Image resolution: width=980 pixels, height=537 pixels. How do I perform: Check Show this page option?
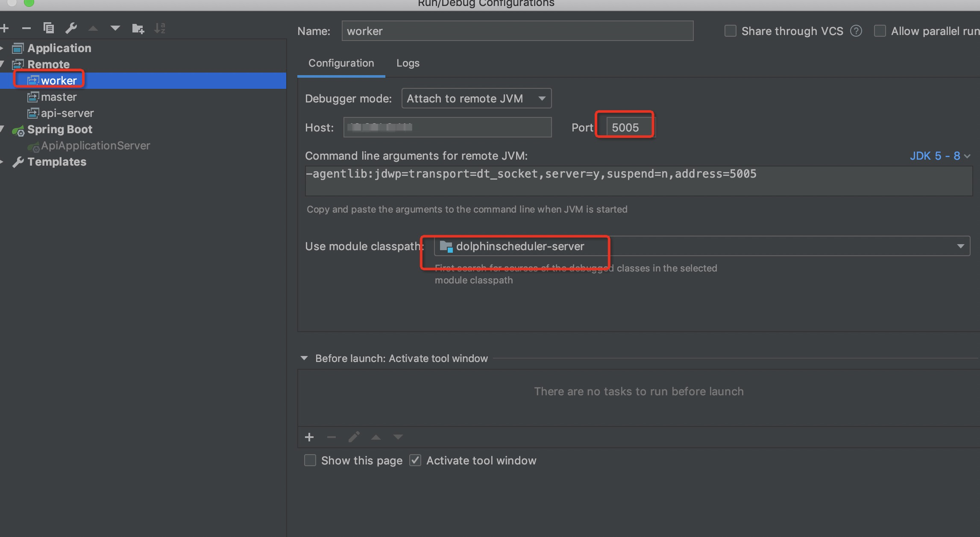[310, 460]
